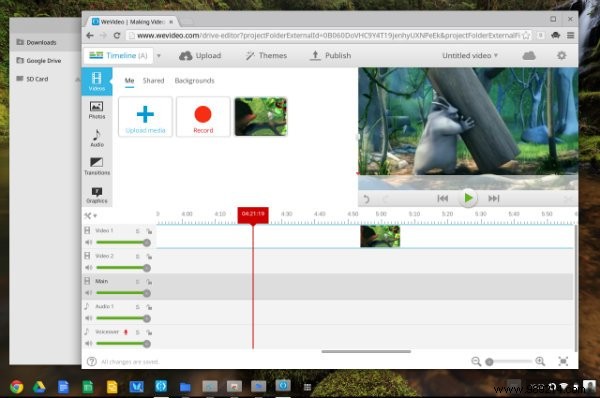Open the help question mark icon
The image size is (600, 398).
click(91, 361)
